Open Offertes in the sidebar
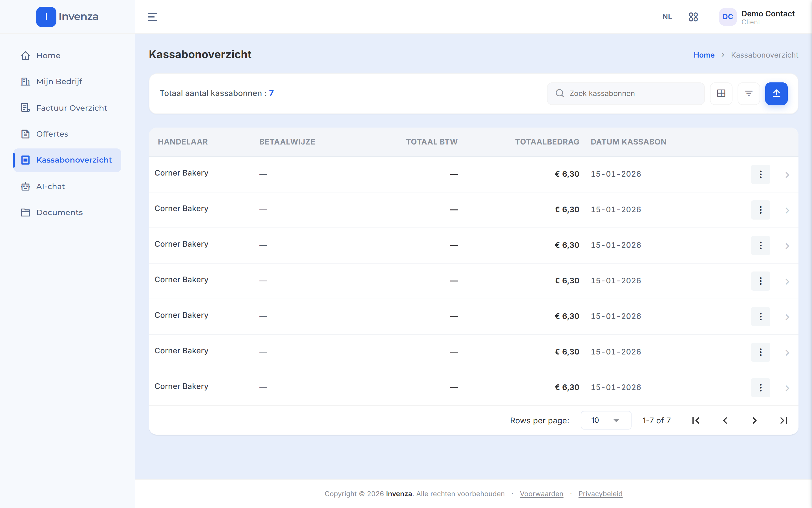 tap(67, 134)
